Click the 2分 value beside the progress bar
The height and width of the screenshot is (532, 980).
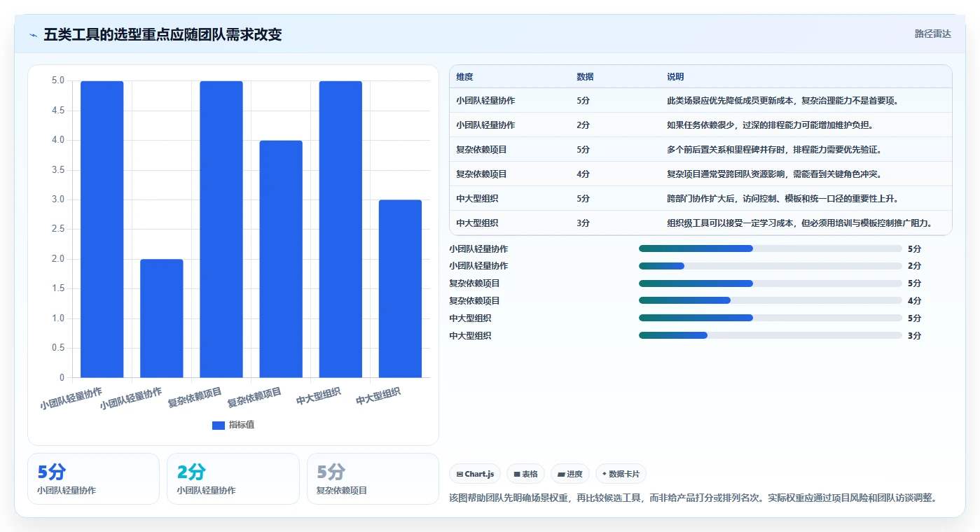914,266
